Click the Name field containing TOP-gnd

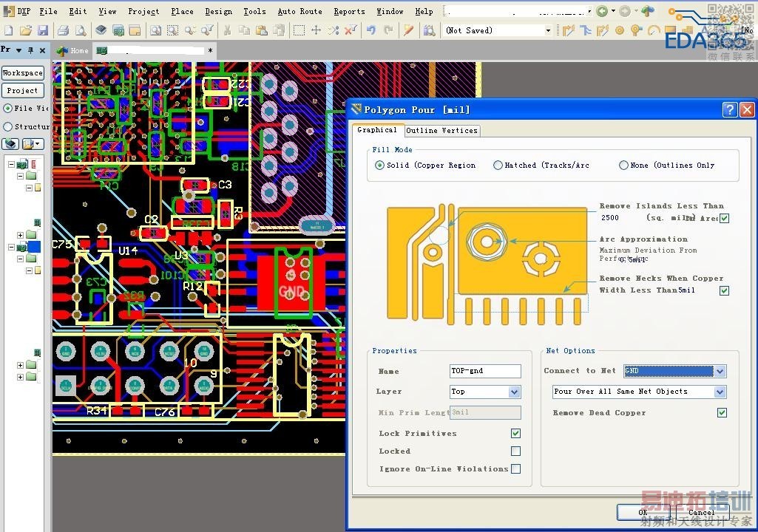coord(484,371)
